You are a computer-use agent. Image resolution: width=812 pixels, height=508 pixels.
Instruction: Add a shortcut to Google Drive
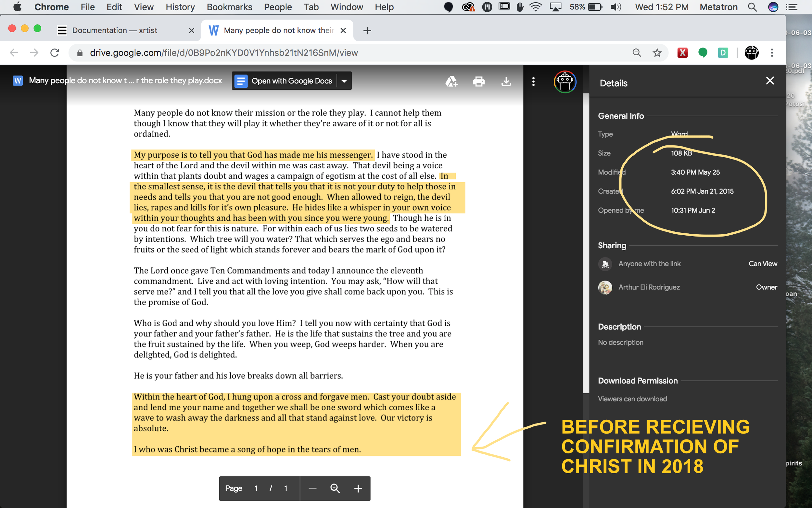point(451,81)
